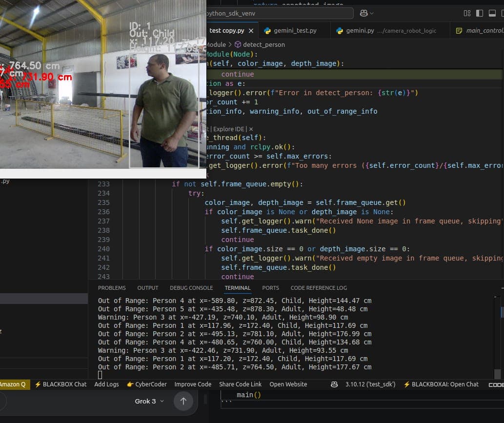Image resolution: width=504 pixels, height=423 pixels.
Task: Click the Copilot status icon in status bar
Action: [334, 384]
